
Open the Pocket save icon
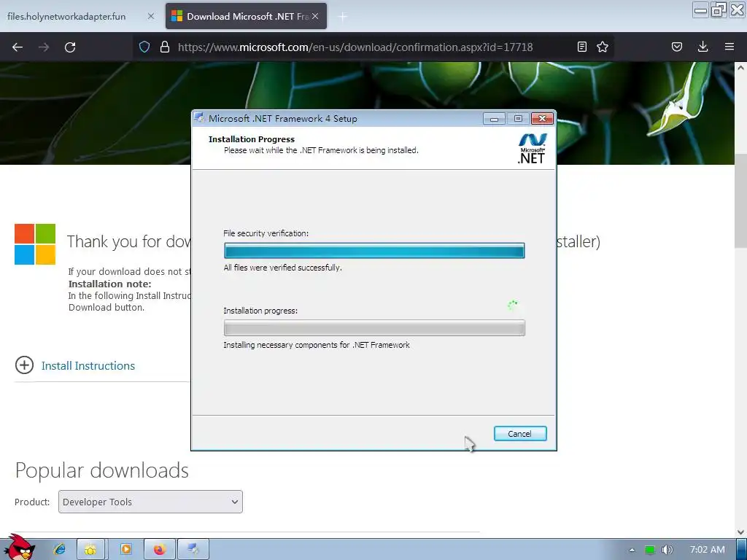click(677, 47)
